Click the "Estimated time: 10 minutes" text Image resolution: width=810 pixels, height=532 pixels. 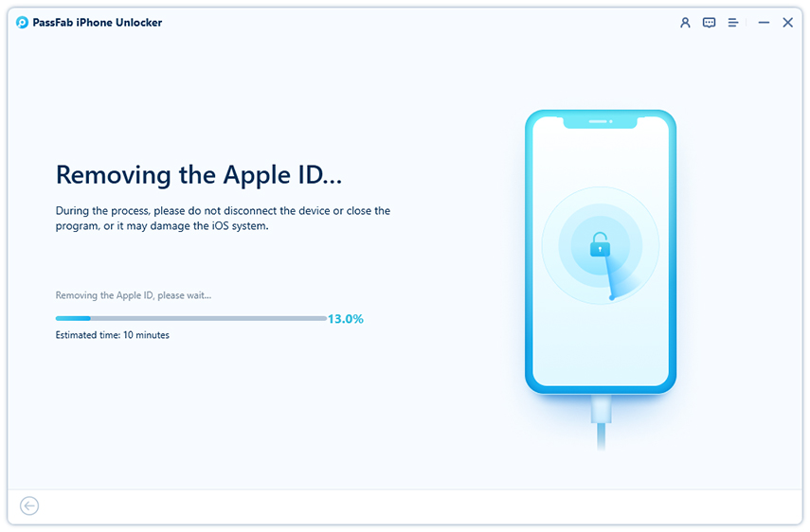[x=113, y=335]
